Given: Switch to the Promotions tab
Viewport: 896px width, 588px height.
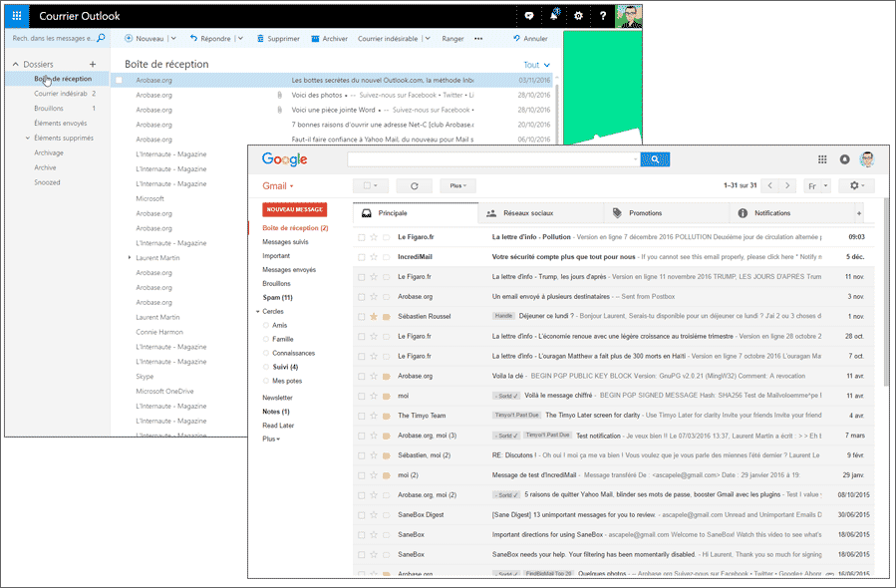Looking at the screenshot, I should (x=667, y=213).
